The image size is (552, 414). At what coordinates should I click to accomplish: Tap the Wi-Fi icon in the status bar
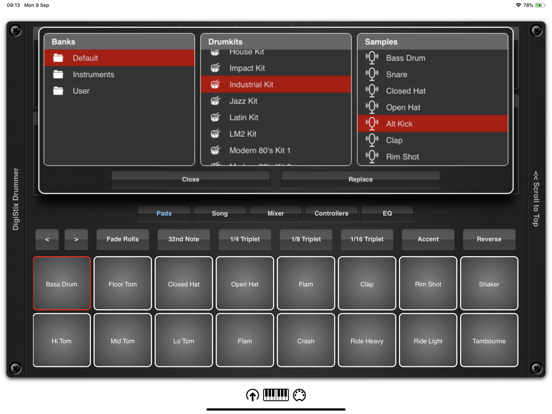[518, 5]
